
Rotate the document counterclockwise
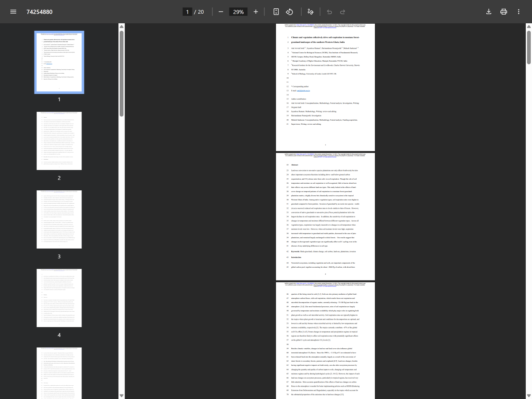coord(290,12)
